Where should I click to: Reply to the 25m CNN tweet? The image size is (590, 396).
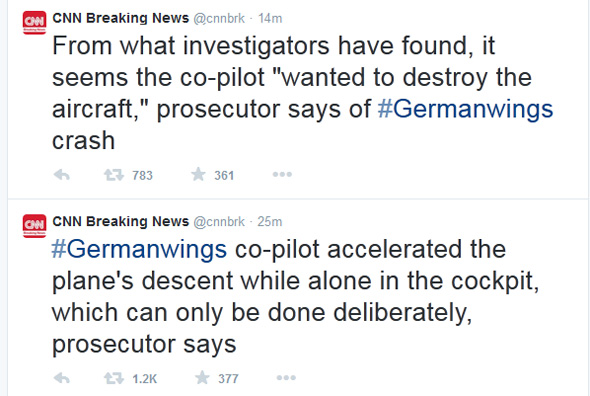tap(62, 378)
